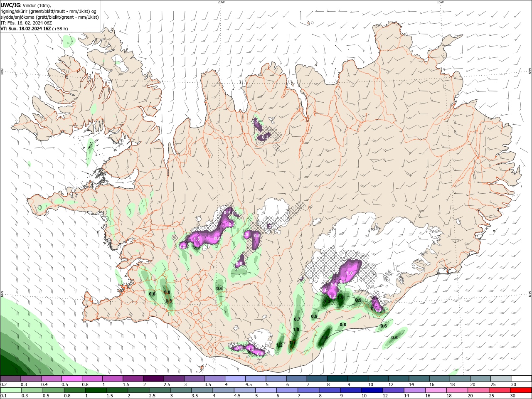Click the deep navy swatch at 10 in lower legend row
This screenshot has height=399, width=532.
(372, 390)
